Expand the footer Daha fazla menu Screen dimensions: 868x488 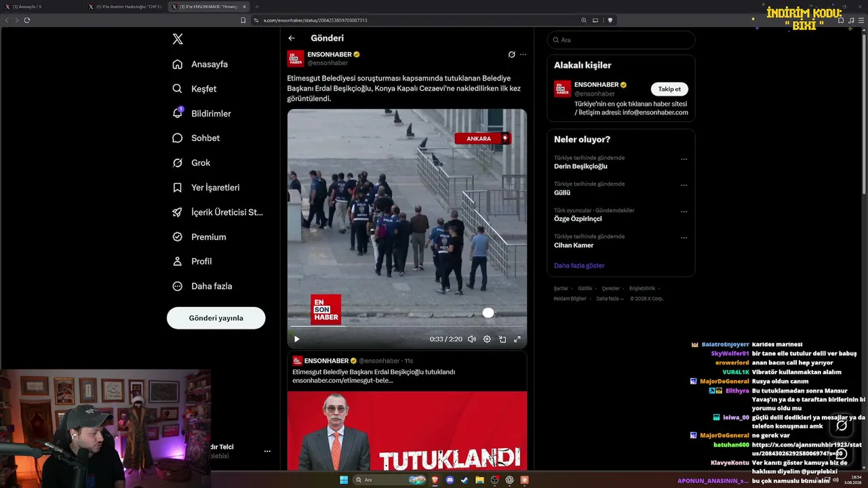pos(609,299)
